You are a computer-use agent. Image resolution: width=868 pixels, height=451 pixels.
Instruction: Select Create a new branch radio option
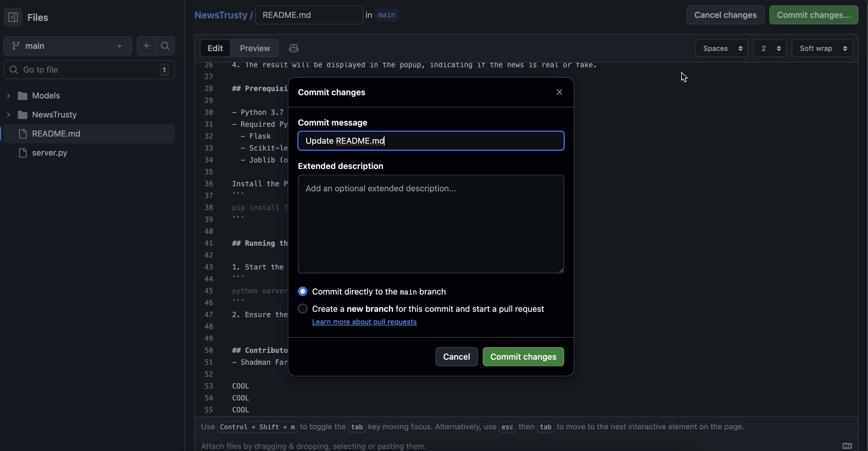point(303,309)
